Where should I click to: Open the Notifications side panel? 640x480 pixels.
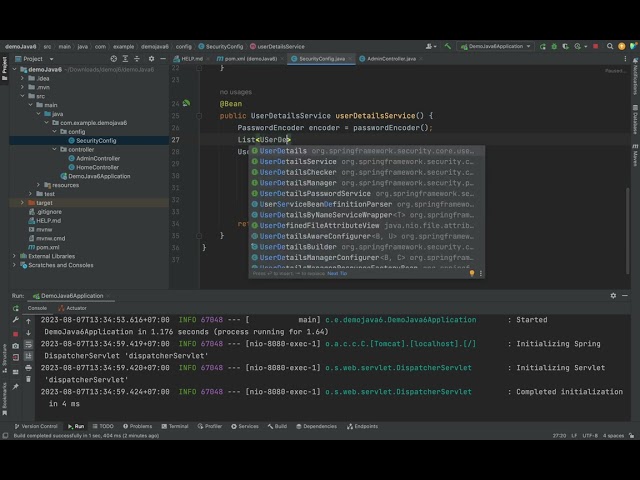635,76
